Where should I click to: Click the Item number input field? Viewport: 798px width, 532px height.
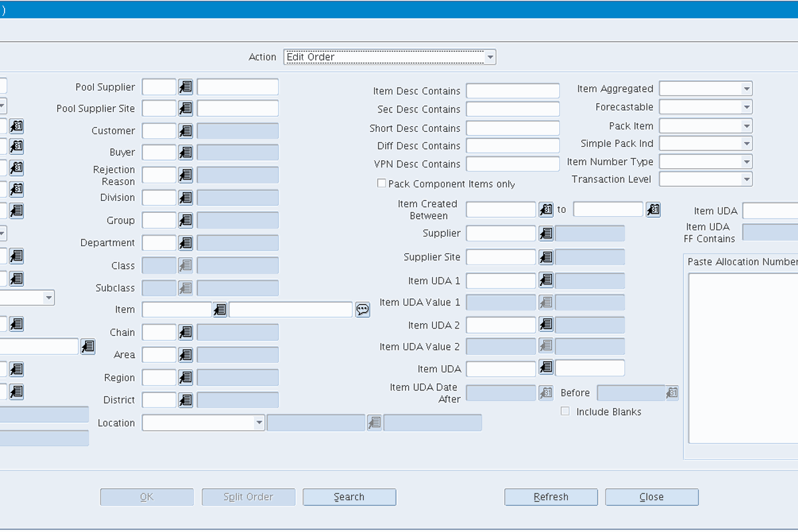[177, 309]
